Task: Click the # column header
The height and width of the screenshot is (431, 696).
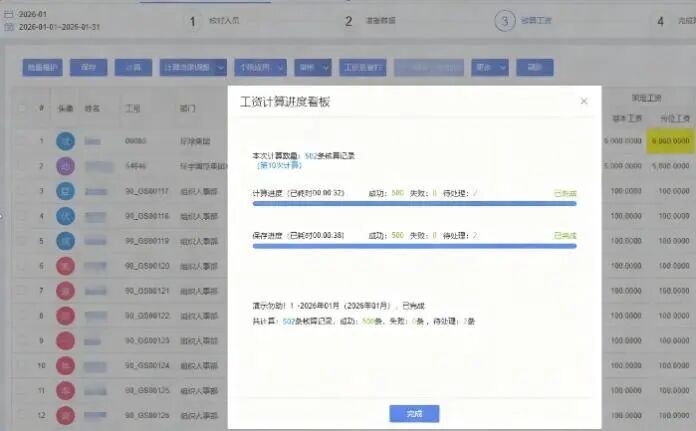Action: 41,108
